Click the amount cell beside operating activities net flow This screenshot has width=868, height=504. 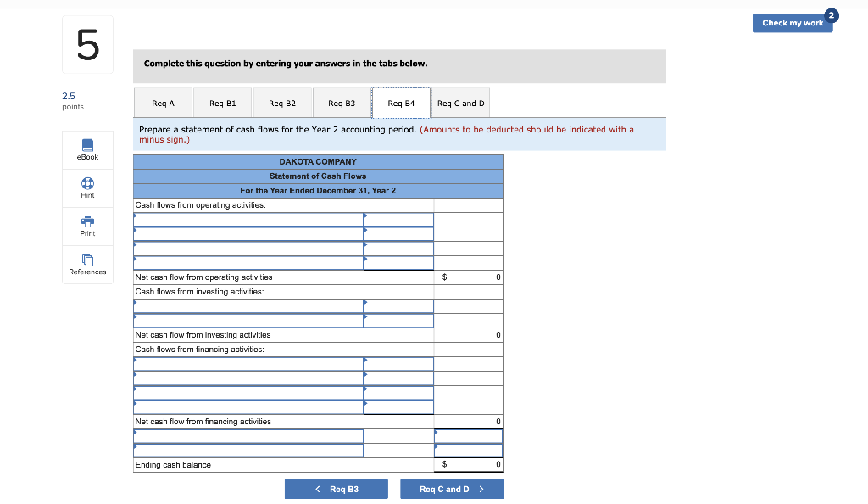click(468, 277)
